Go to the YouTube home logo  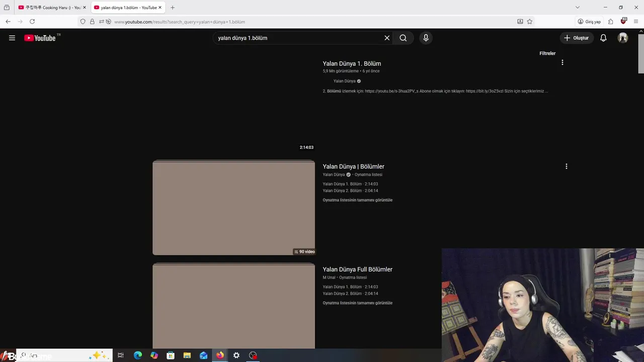tap(40, 38)
